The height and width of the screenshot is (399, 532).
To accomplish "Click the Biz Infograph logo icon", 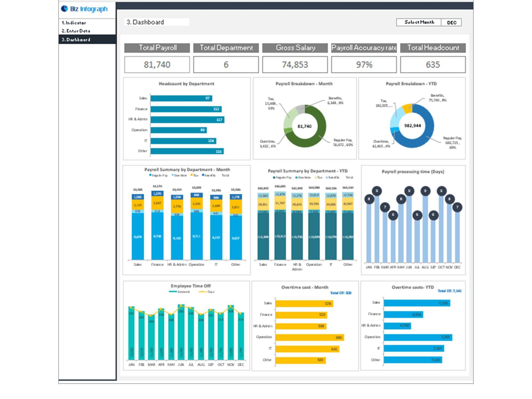I will coord(64,8).
